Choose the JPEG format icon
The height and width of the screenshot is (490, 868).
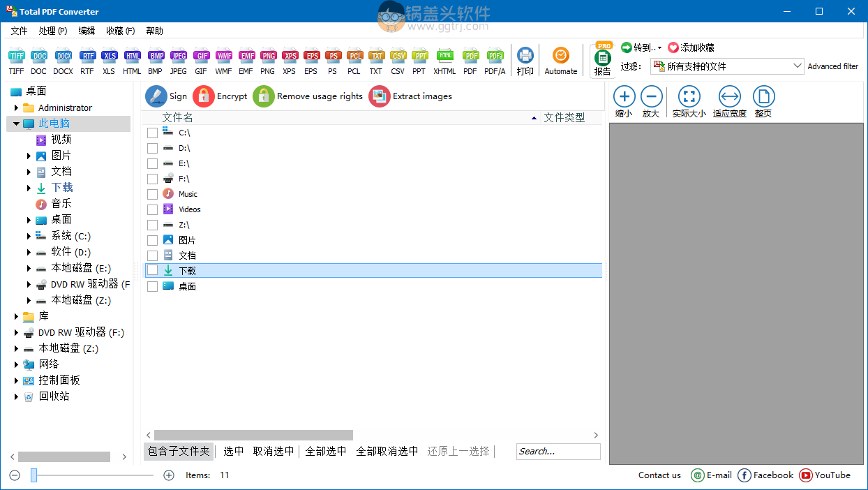[179, 56]
